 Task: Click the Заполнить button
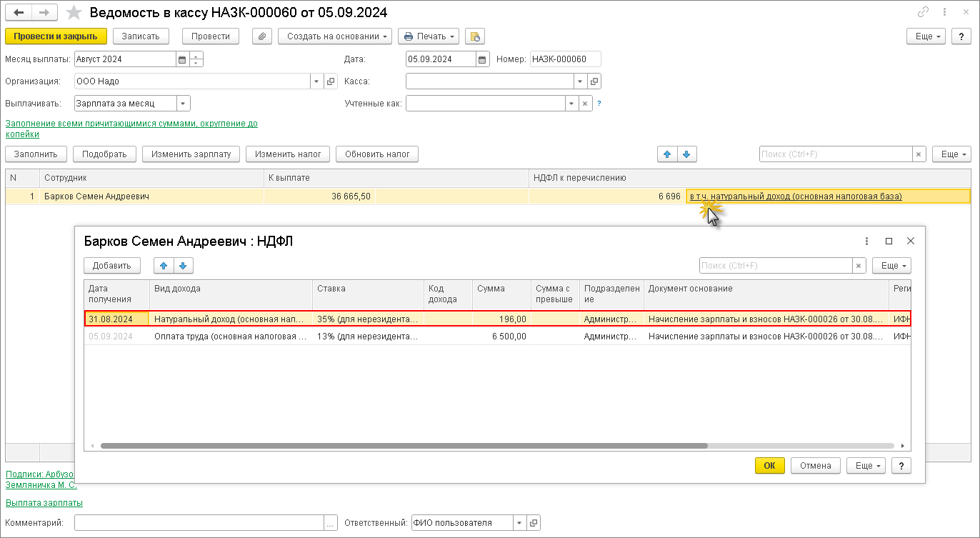[x=36, y=154]
